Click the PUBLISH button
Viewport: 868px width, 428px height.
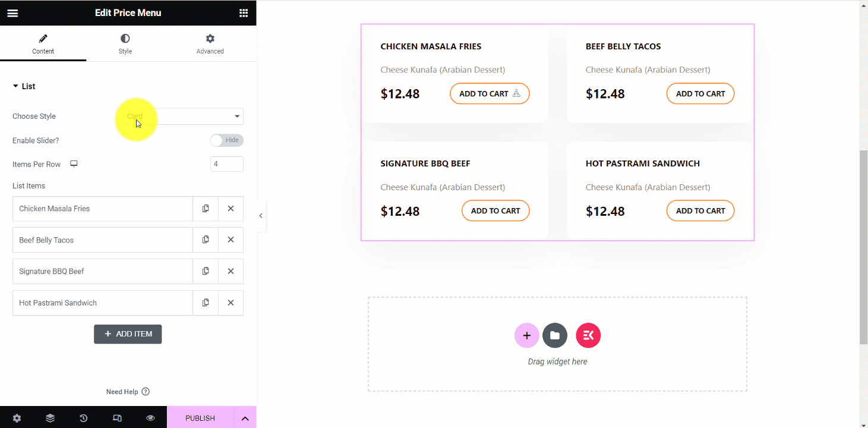coord(200,418)
